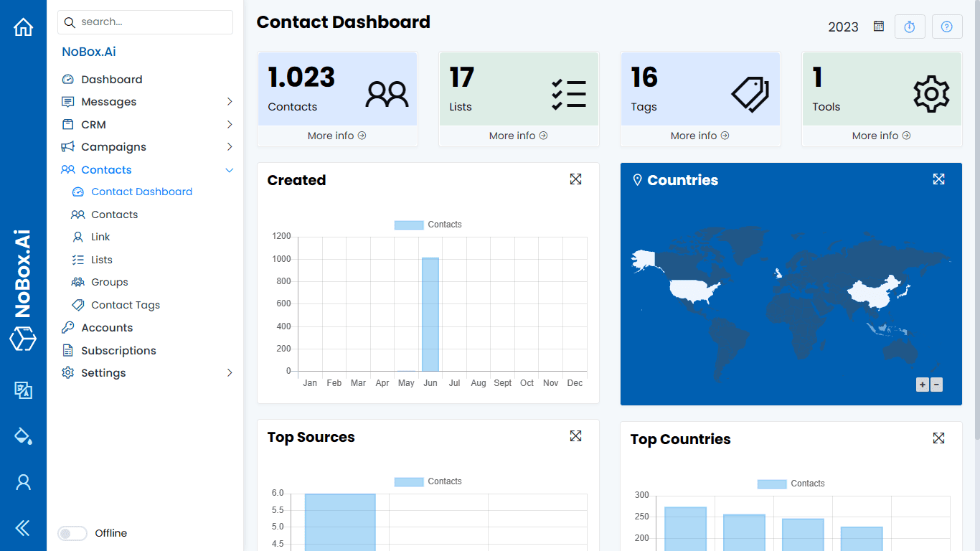Click the user profile icon in the blue sidebar

tap(23, 482)
